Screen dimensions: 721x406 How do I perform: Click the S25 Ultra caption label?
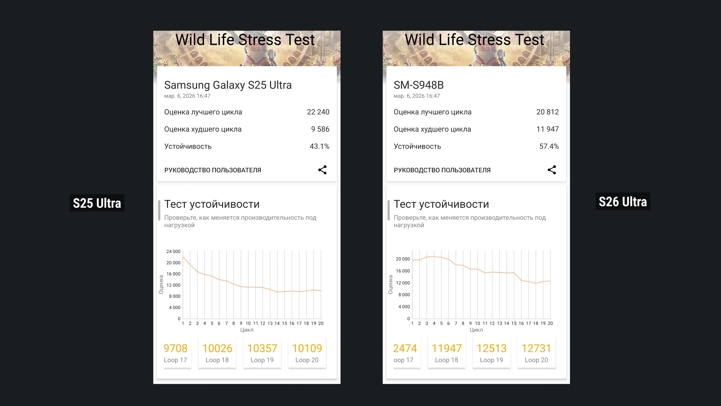(x=97, y=203)
